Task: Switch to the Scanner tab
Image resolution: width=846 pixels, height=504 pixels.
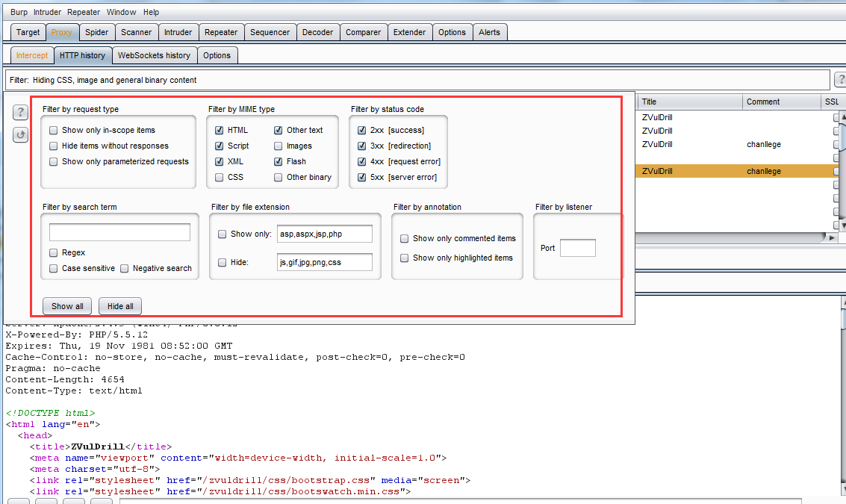Action: click(x=136, y=32)
